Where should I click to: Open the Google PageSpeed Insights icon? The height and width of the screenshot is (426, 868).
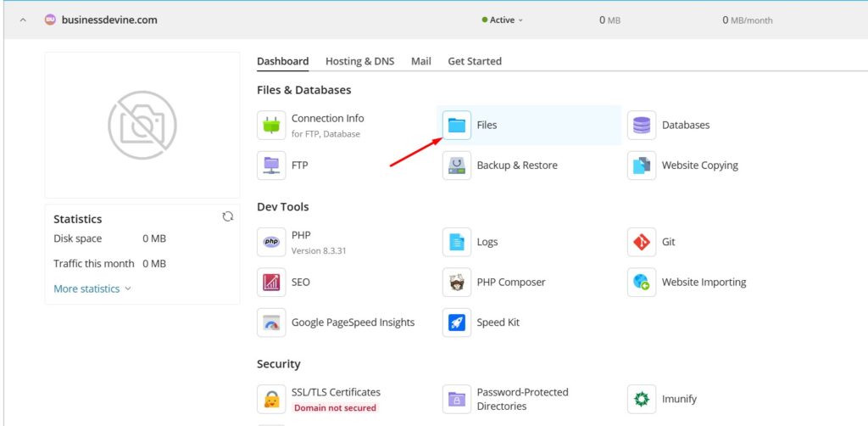(271, 322)
